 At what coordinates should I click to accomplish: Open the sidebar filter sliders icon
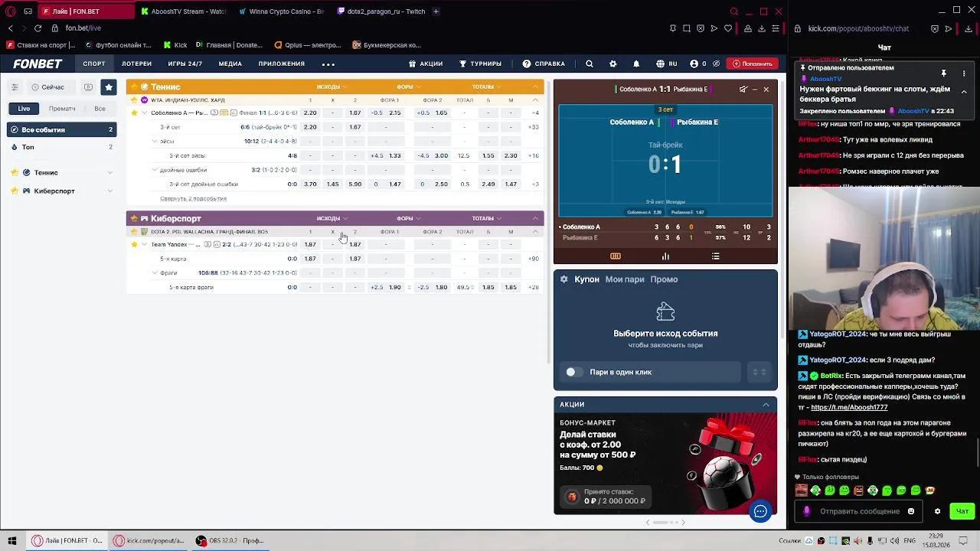pos(16,87)
